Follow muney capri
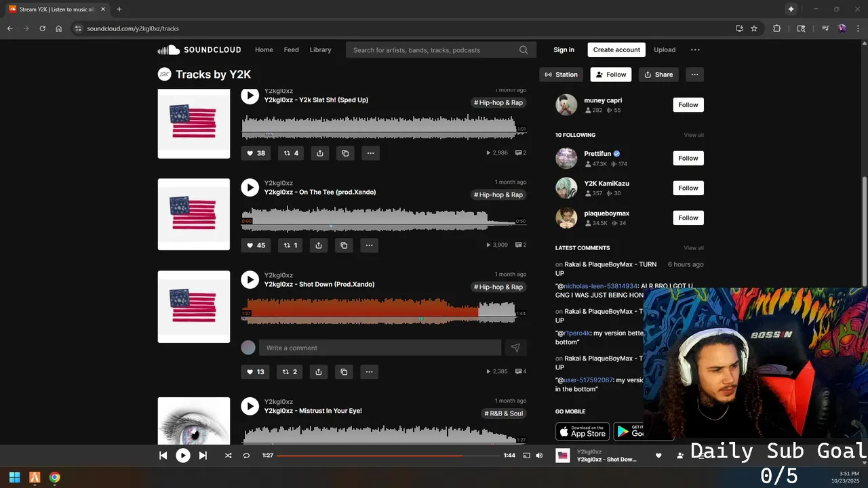Viewport: 868px width, 488px height. (688, 105)
